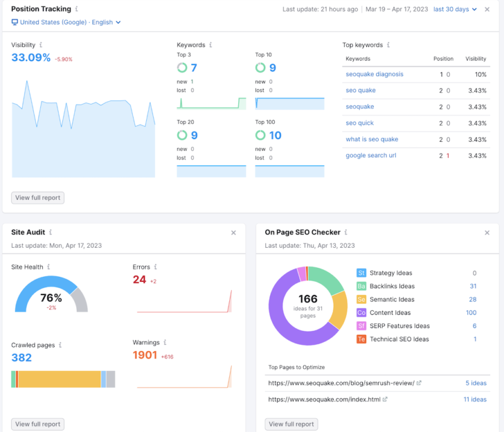Click the Strategy Ideas 'St' icon
Screen dimensions: 504x432
(361, 273)
